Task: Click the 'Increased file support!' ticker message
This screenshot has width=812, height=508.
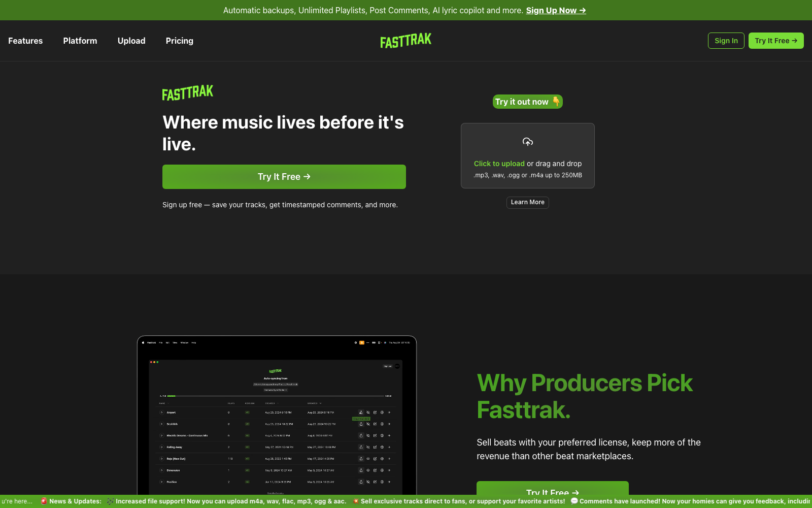Action: [x=227, y=501]
